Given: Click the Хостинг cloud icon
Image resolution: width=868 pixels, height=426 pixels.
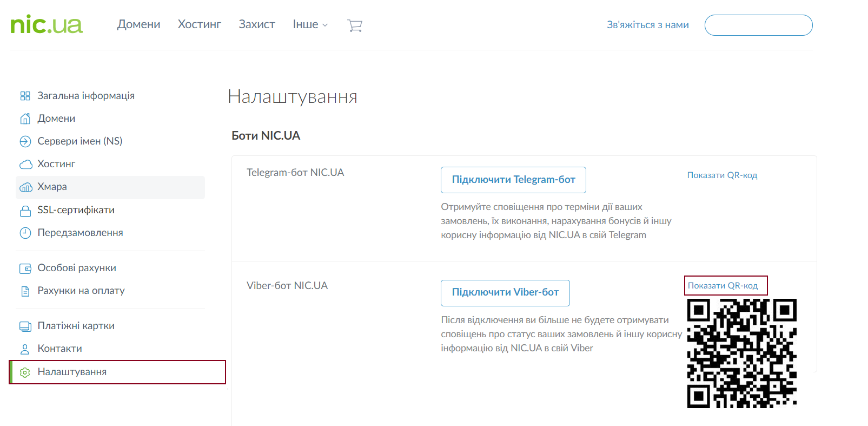Looking at the screenshot, I should tap(25, 164).
